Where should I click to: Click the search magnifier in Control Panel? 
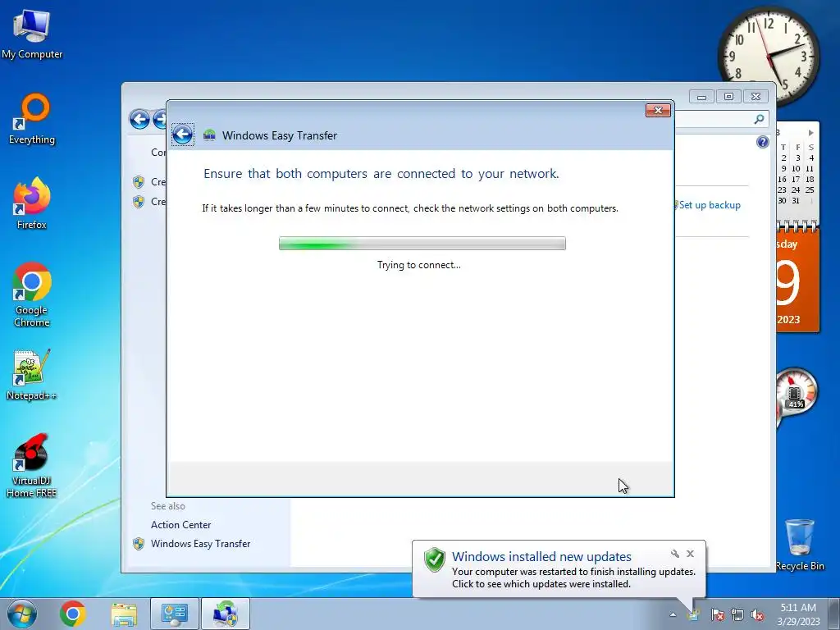pos(759,119)
